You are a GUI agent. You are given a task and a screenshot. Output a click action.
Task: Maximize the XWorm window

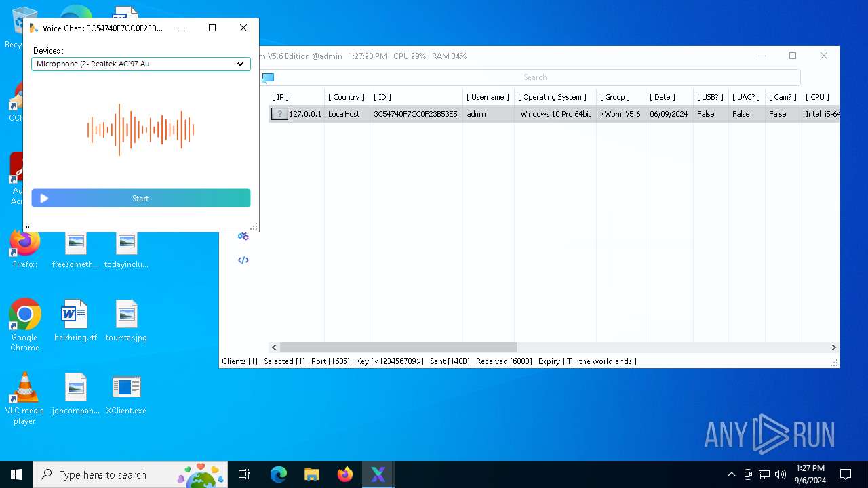coord(793,56)
